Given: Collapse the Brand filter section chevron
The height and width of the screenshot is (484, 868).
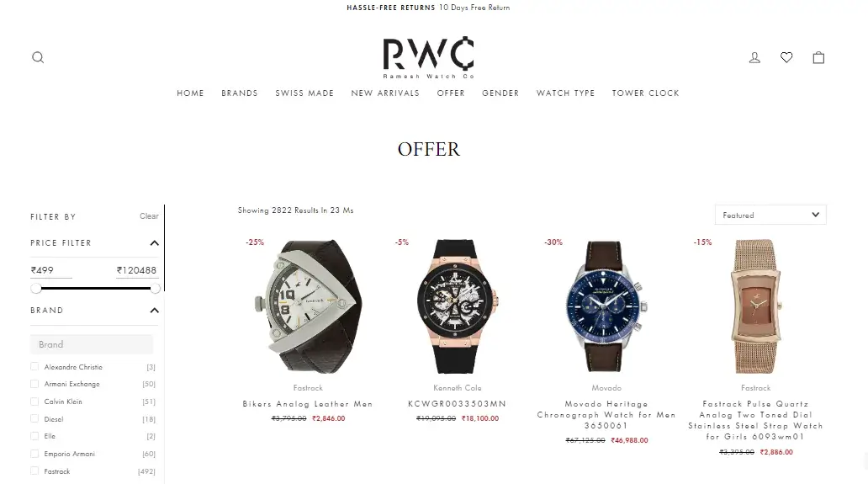Looking at the screenshot, I should coord(155,311).
